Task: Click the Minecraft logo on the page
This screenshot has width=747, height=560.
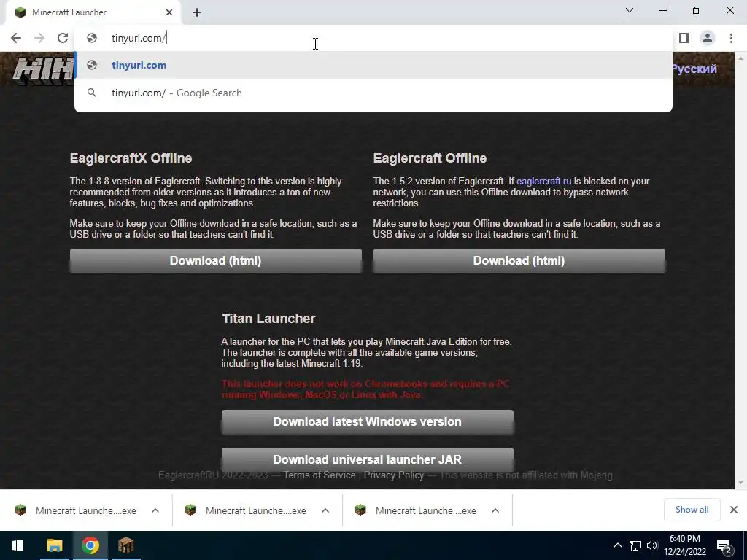Action: click(43, 71)
